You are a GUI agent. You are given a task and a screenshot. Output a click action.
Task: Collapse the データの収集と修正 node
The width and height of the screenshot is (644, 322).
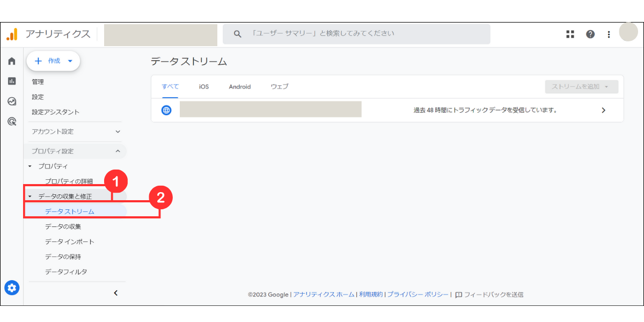30,196
